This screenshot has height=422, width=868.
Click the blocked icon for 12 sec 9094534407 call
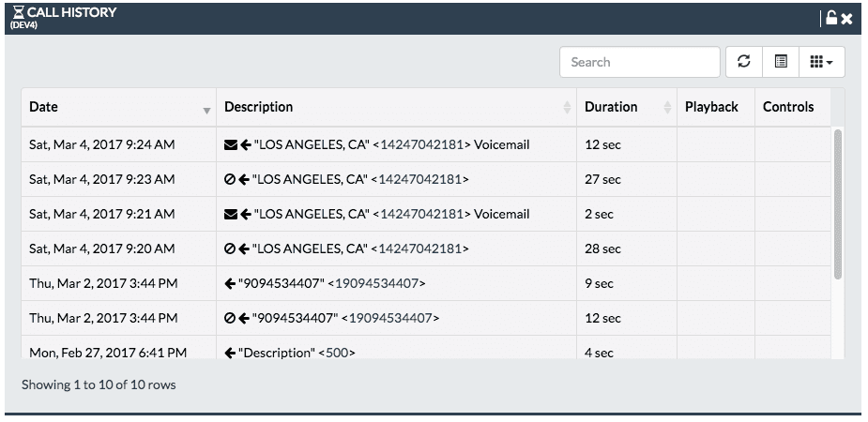[230, 318]
